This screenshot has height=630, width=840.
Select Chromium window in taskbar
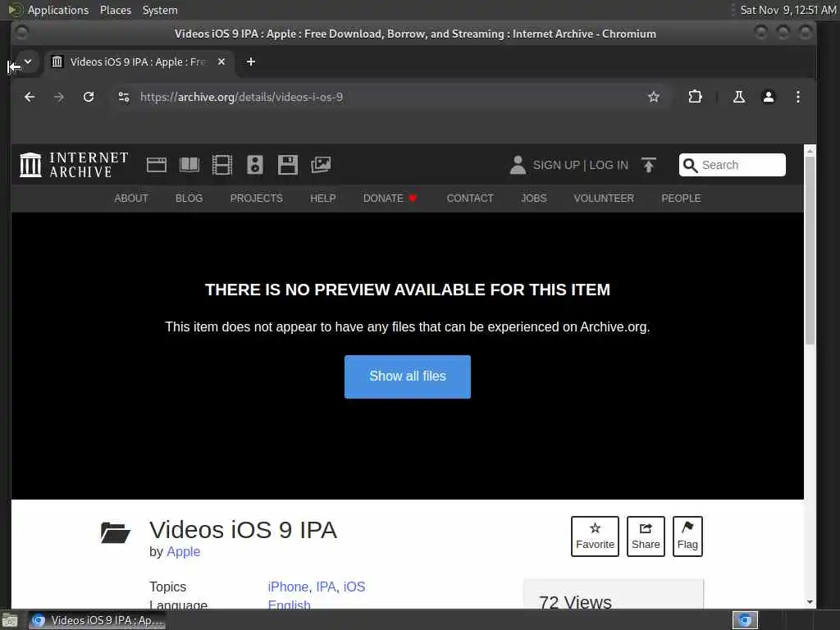[x=97, y=621]
